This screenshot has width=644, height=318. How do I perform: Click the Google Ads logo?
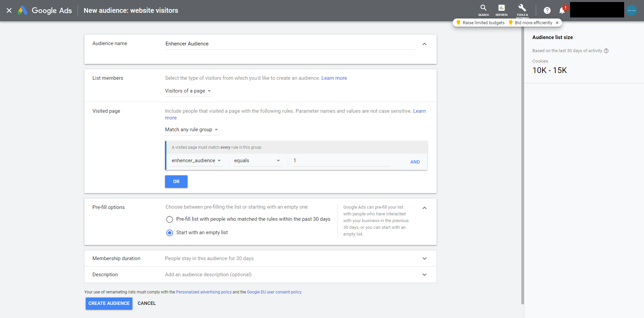point(45,10)
